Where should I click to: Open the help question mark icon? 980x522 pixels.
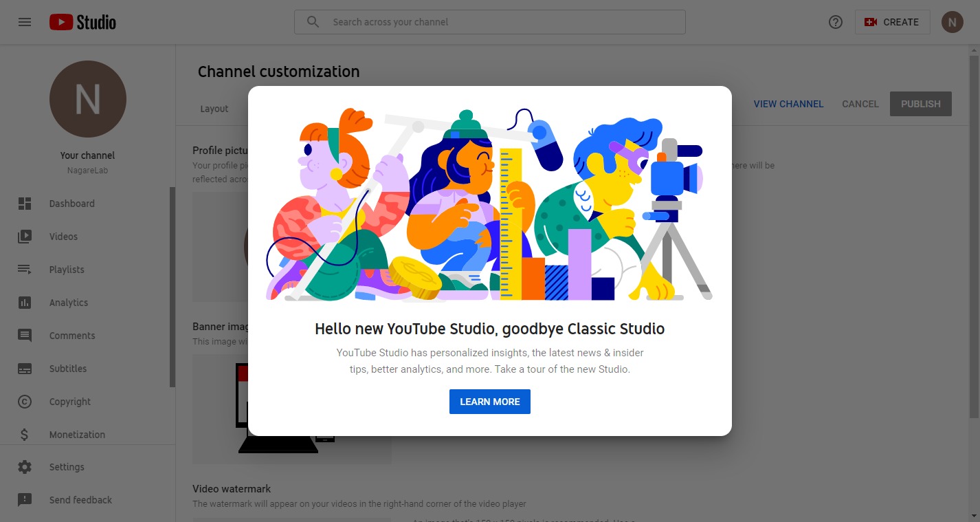pos(836,22)
